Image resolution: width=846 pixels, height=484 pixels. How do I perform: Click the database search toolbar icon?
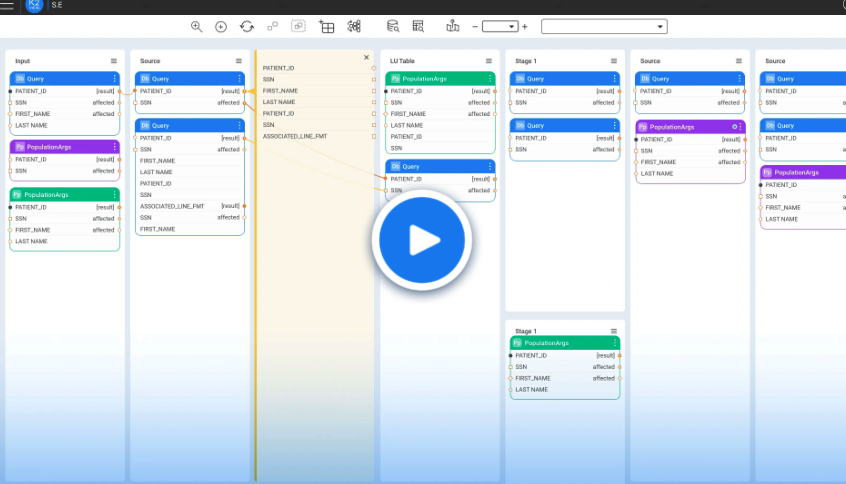coord(393,27)
